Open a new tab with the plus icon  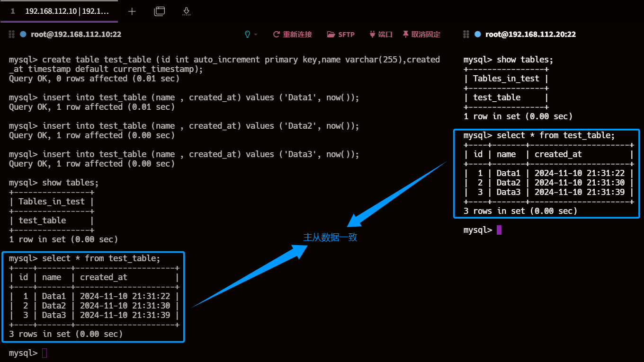tap(132, 11)
